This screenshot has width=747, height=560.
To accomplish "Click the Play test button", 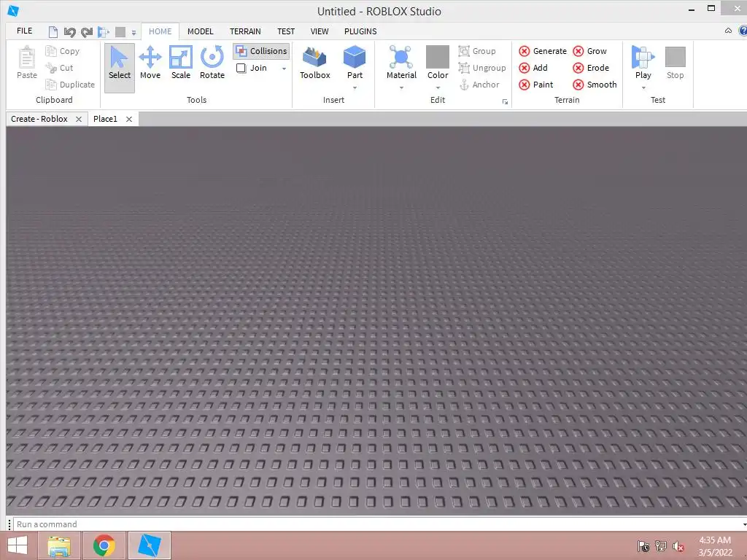I will click(x=643, y=62).
